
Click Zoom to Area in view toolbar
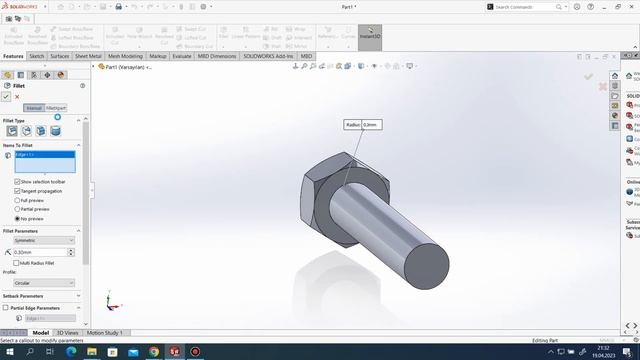(313, 66)
